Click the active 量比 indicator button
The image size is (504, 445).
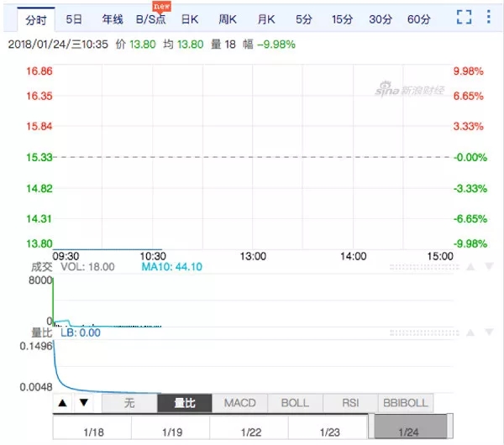tap(185, 403)
